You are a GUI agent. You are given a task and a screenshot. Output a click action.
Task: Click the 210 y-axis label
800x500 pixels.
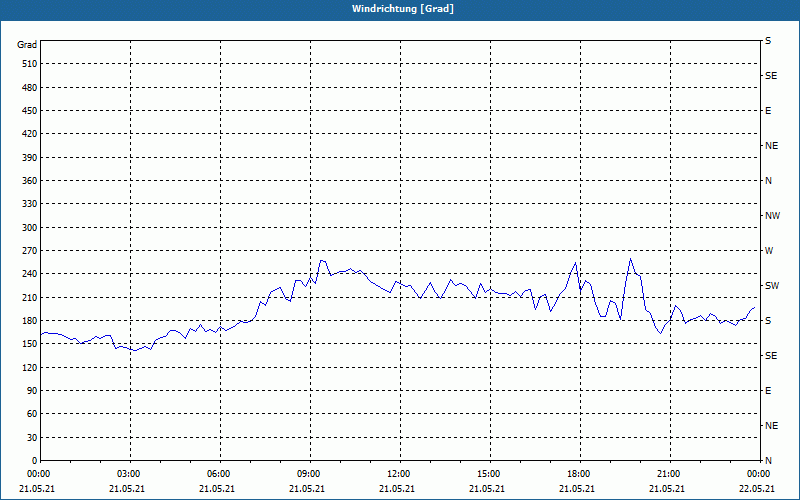point(30,297)
